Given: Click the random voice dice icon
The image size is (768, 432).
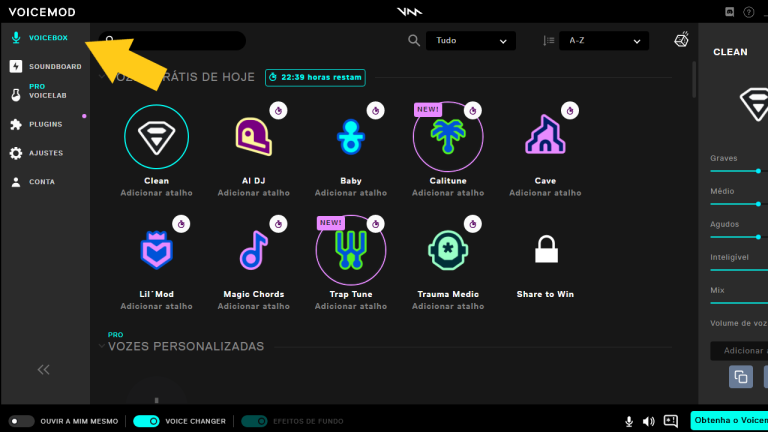Looking at the screenshot, I should 681,40.
